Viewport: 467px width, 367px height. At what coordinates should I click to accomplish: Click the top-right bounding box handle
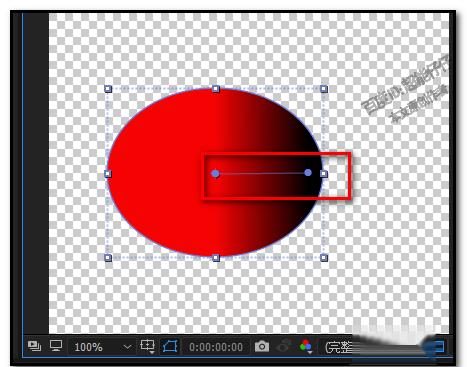tap(324, 89)
